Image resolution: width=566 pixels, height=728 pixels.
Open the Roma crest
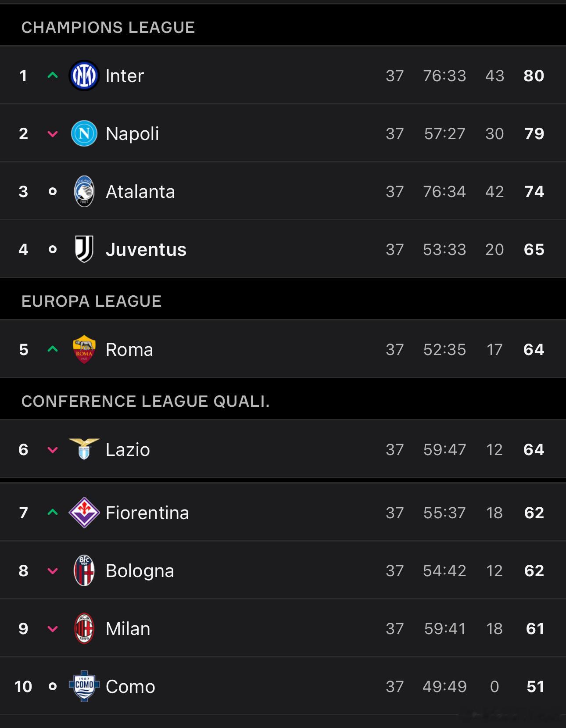point(84,349)
